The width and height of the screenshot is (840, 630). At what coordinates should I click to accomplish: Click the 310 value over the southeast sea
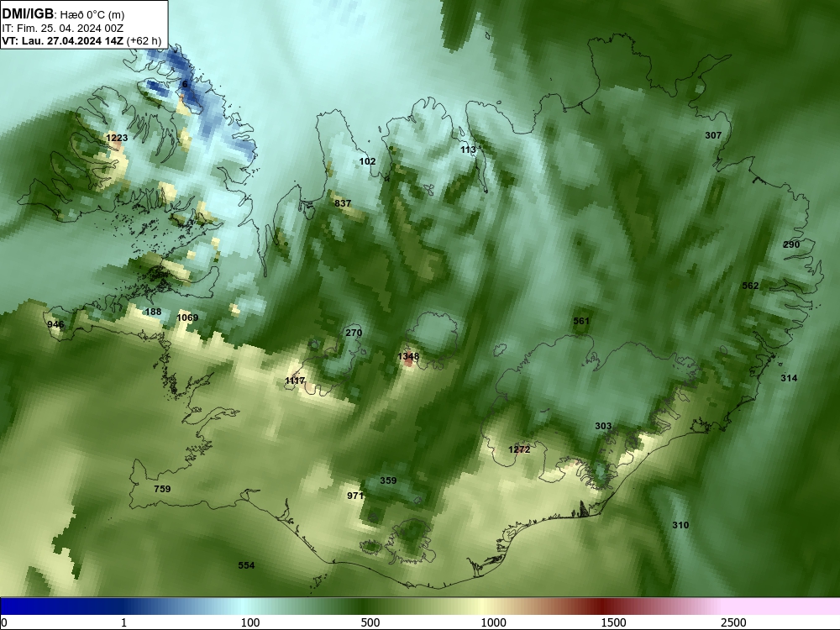[680, 525]
